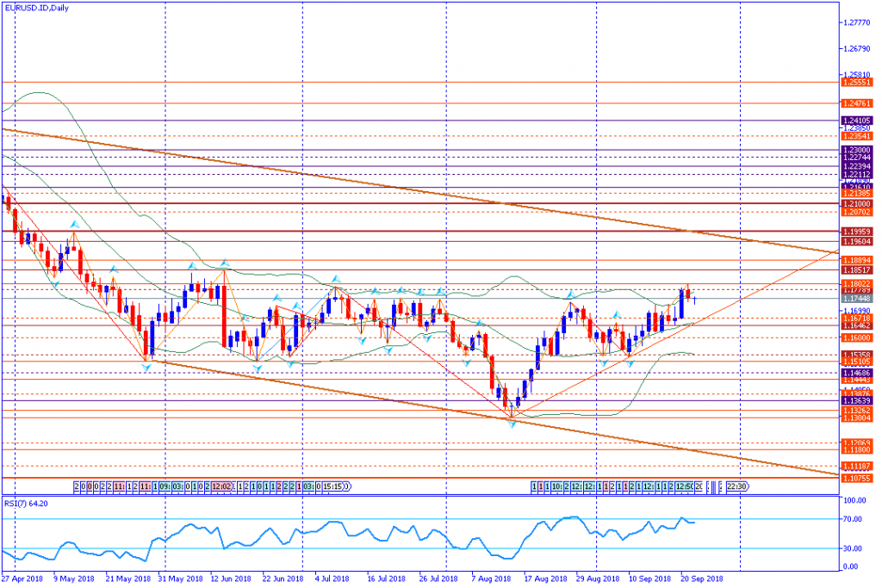Click the 1.16718 price level label

(857, 319)
